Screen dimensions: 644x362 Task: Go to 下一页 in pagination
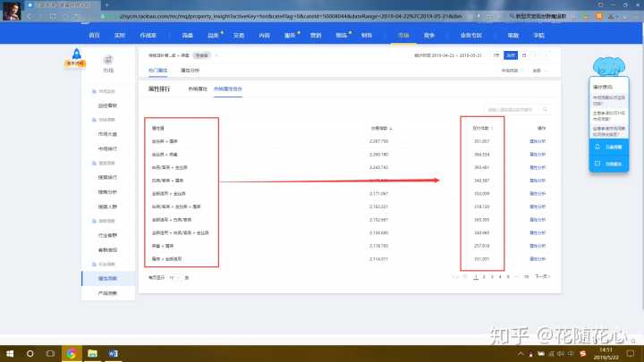[541, 277]
